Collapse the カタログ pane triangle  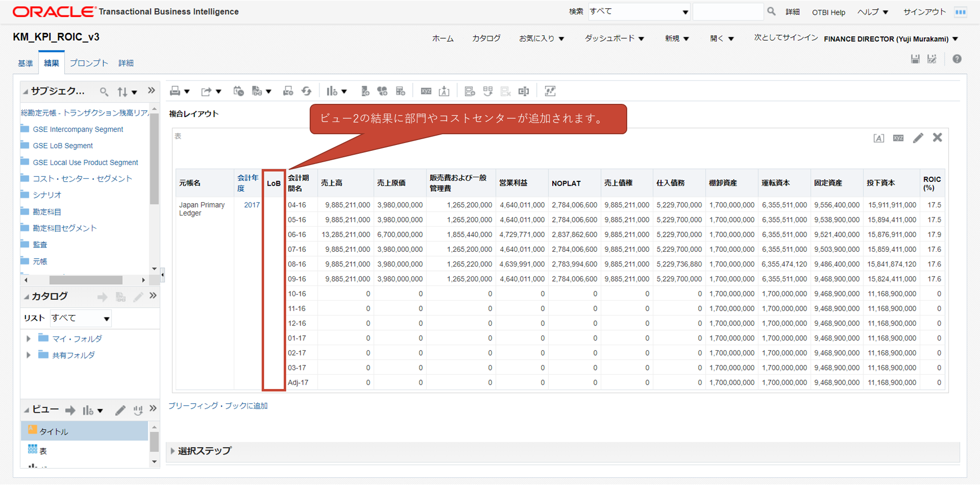(26, 297)
